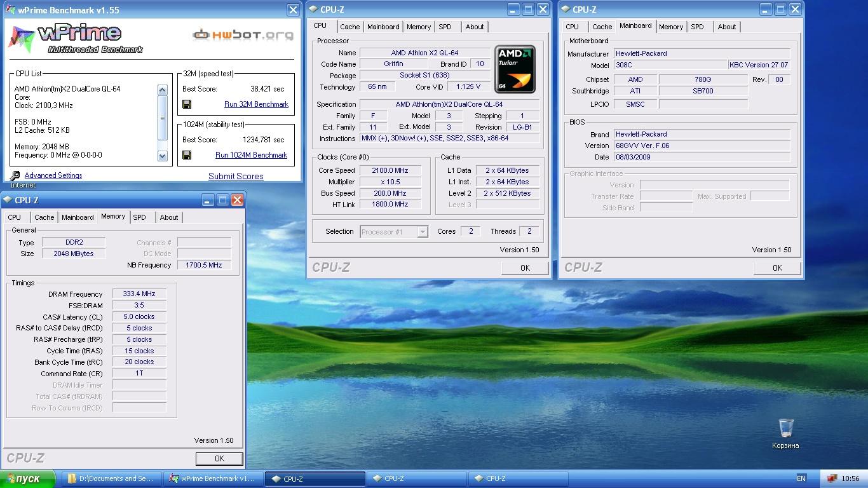
Task: Open the Recycle Bin icon on desktop
Action: 786,428
